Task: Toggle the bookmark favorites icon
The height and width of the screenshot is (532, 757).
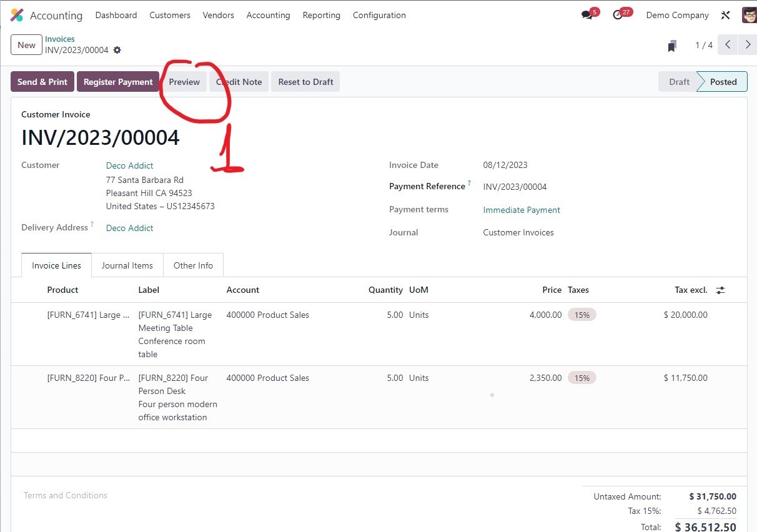Action: click(671, 45)
